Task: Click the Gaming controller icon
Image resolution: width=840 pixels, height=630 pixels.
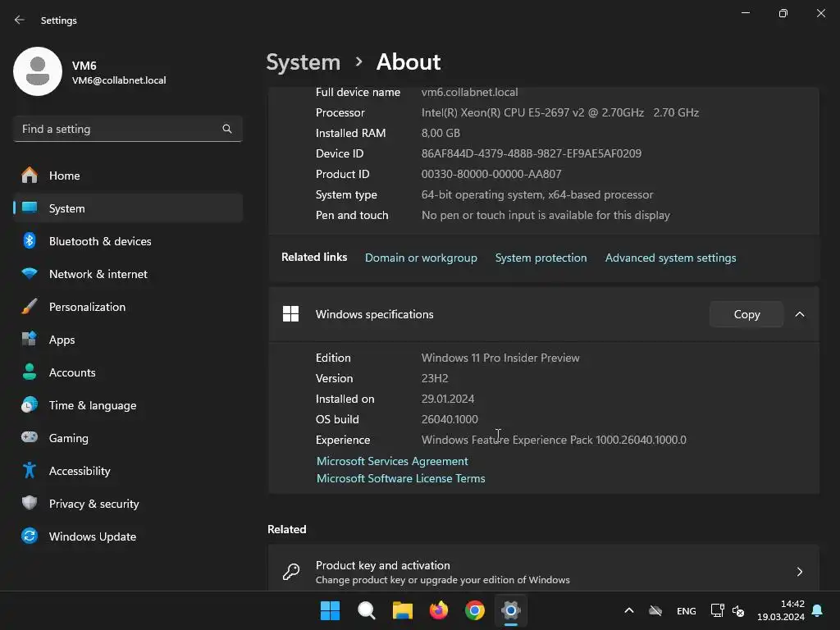Action: (30, 437)
